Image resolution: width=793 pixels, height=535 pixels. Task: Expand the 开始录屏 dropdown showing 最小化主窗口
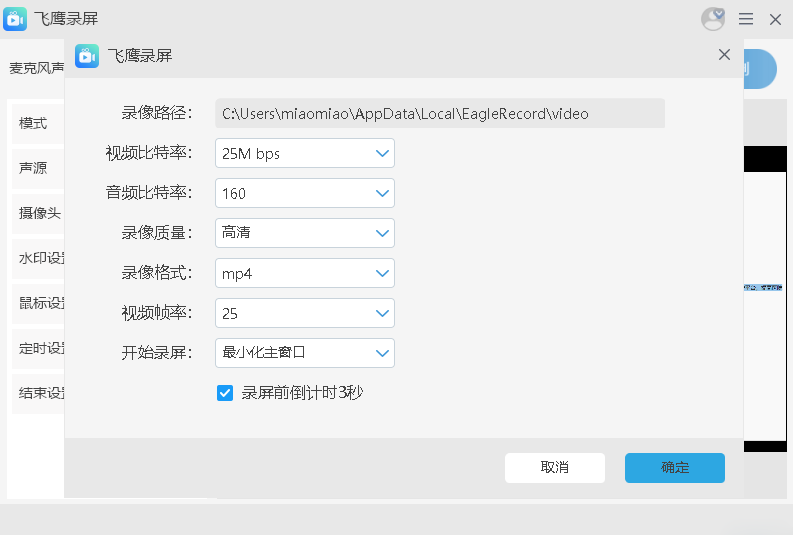(305, 353)
